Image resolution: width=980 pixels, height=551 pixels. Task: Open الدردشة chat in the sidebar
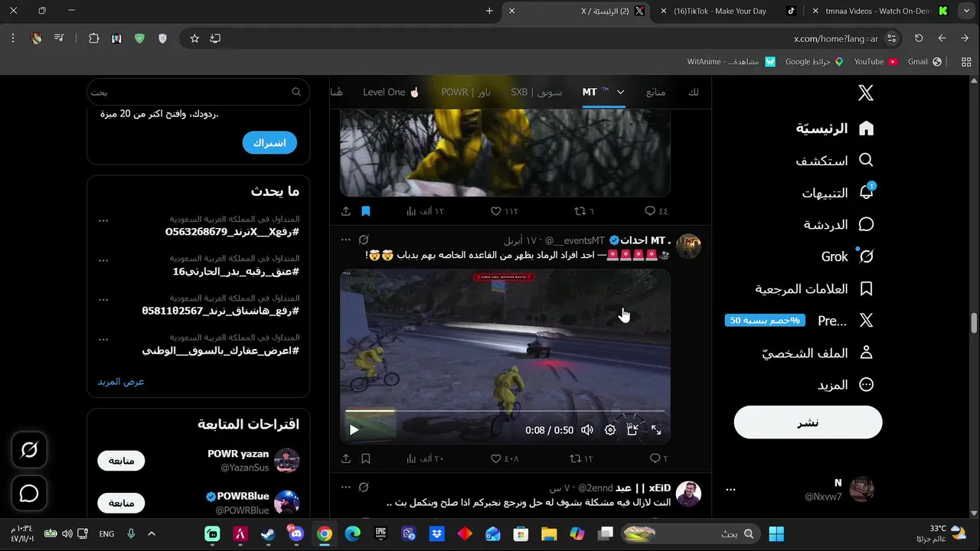click(839, 225)
